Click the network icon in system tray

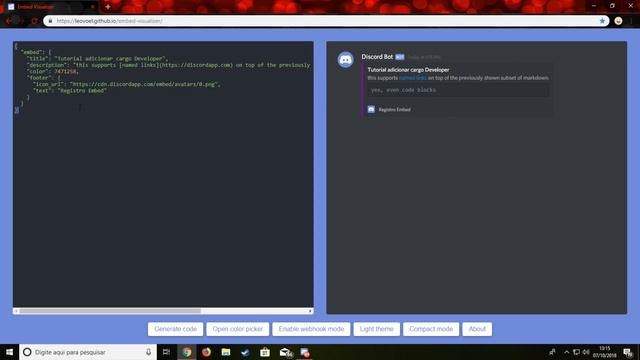pyautogui.click(x=576, y=352)
